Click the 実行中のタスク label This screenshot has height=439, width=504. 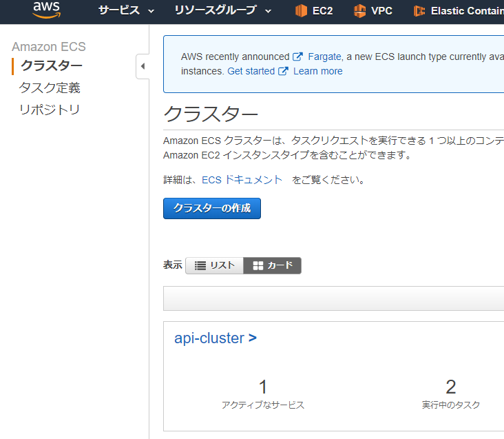tap(451, 405)
